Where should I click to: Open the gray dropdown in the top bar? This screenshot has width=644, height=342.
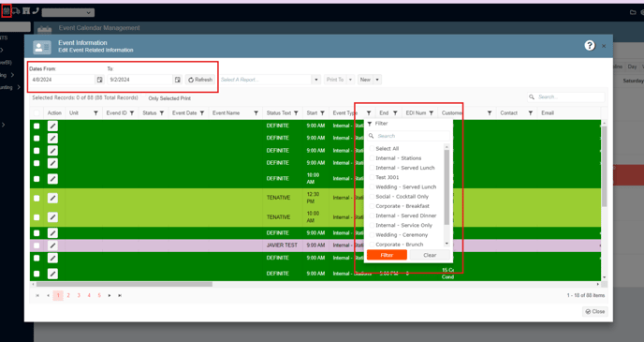click(x=68, y=13)
